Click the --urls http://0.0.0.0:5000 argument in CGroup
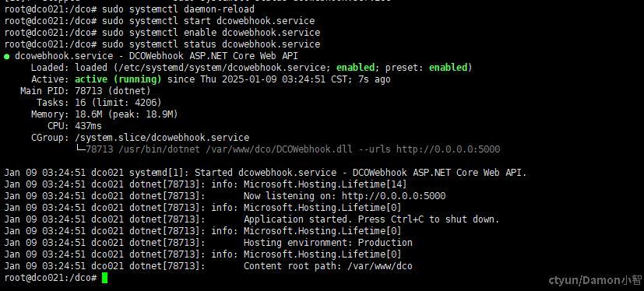Image resolution: width=644 pixels, height=291 pixels. (x=429, y=149)
